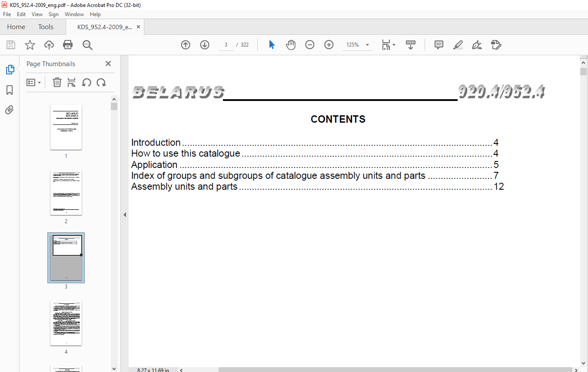
Task: Click the stamp/send for signature icon
Action: point(496,45)
